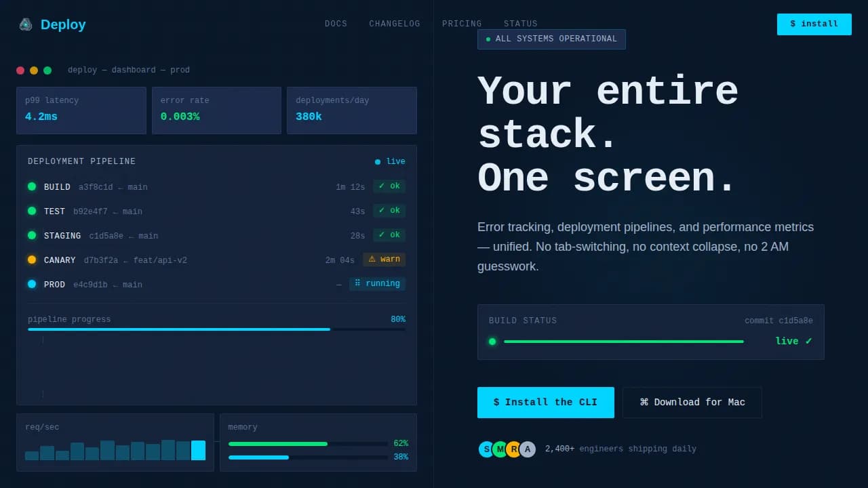Viewport: 868px width, 488px height.
Task: Click the blue live indicator dot
Action: pyautogui.click(x=378, y=162)
